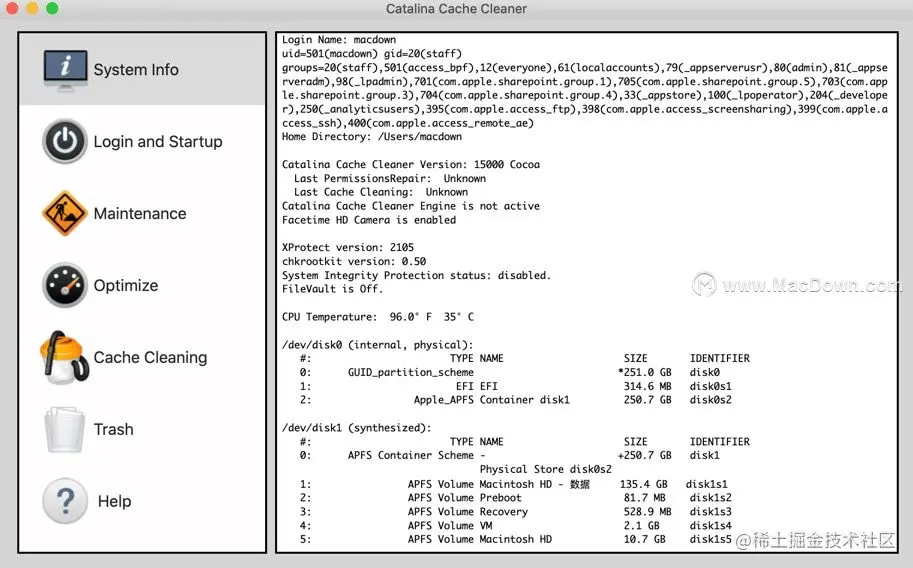Click the 'EFI EFI' 314.6 MB row

[516, 386]
